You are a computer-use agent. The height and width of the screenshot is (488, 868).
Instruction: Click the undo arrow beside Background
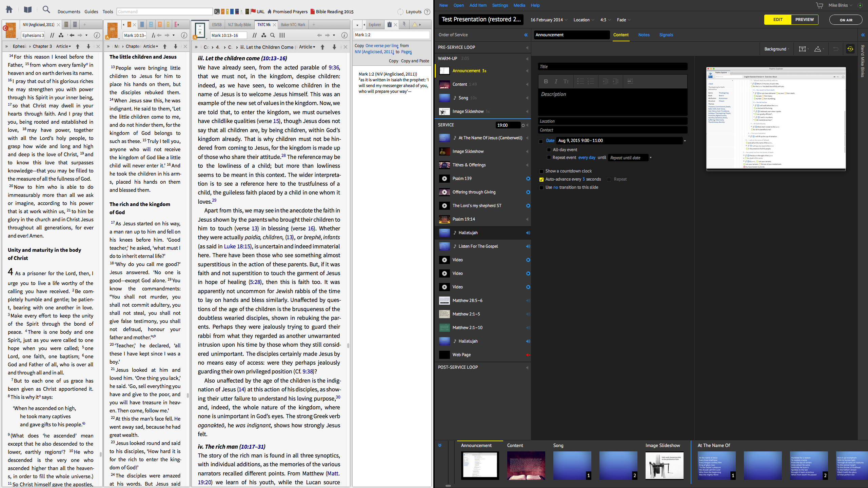[x=835, y=49]
